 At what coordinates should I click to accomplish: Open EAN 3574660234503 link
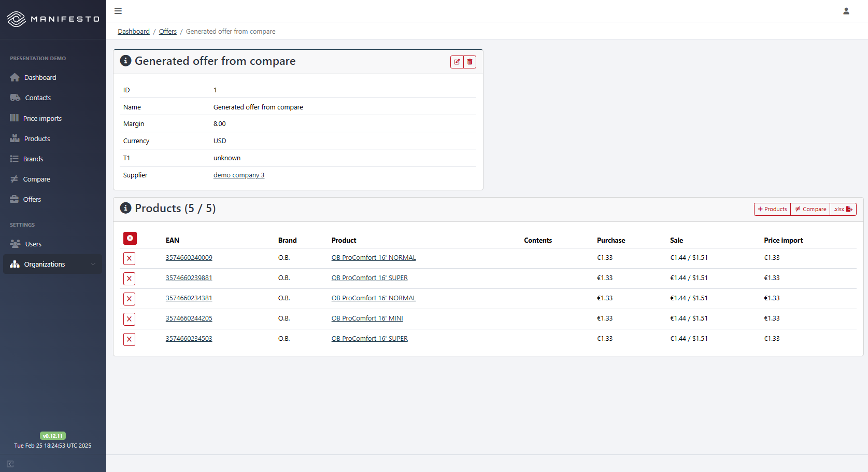coord(189,339)
